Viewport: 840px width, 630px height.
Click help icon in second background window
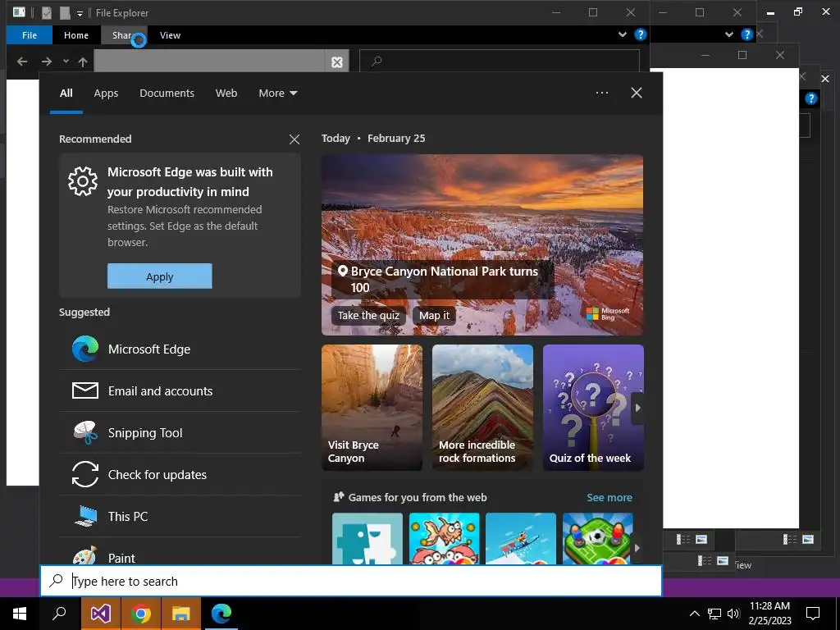tap(746, 34)
